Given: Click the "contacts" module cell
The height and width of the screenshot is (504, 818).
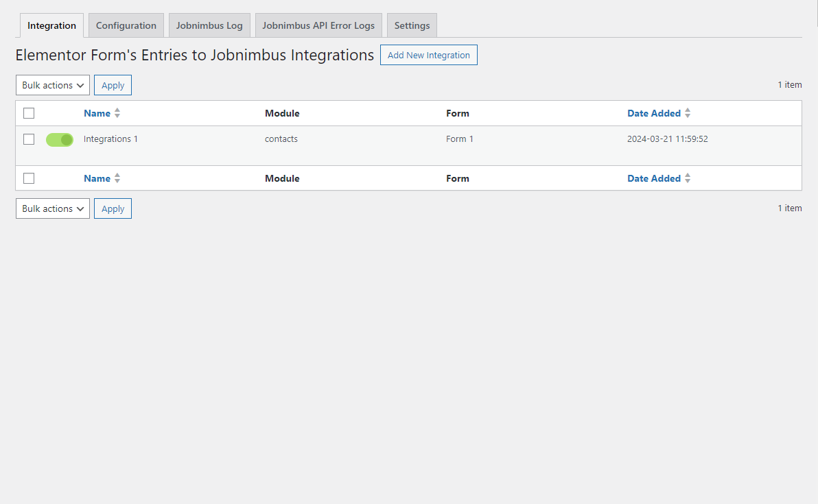Looking at the screenshot, I should (x=281, y=139).
